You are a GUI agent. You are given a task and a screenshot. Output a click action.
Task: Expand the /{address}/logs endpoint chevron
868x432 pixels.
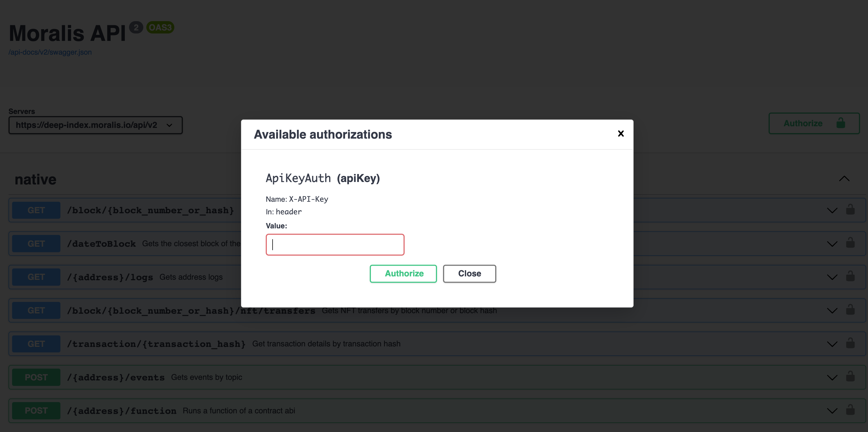[832, 277]
